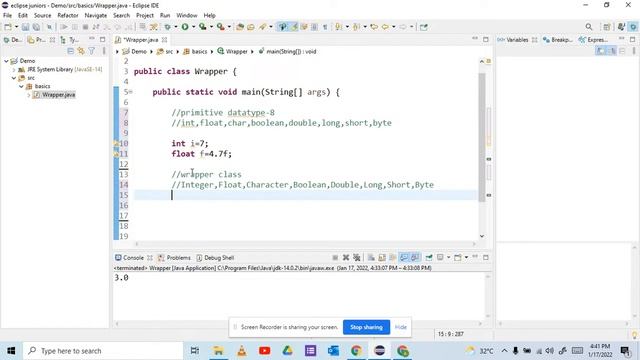
Task: Click the Coverage run icon
Action: point(202,27)
